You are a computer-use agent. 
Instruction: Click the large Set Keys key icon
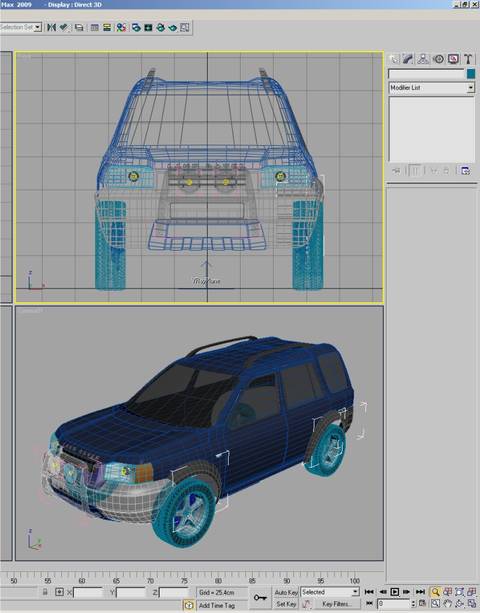(260, 598)
